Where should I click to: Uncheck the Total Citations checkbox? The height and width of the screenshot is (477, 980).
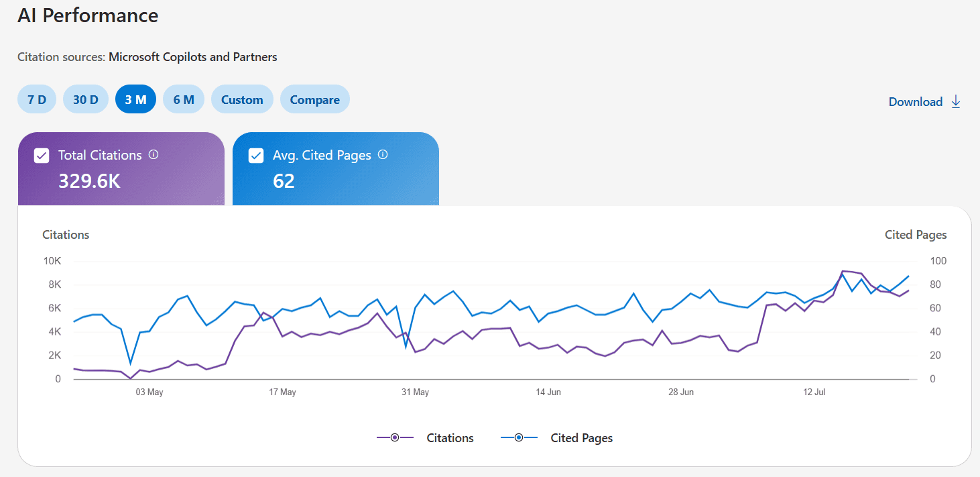[42, 156]
